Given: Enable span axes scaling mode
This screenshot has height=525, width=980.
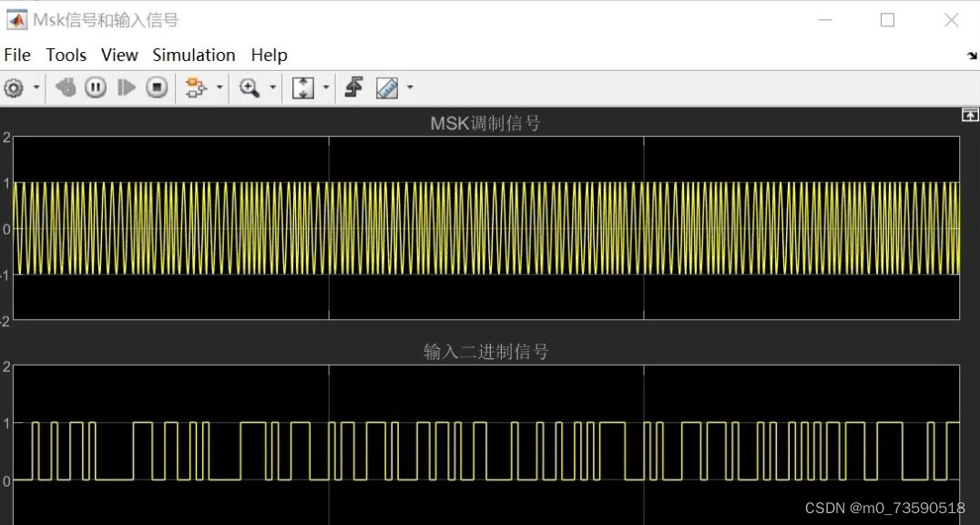Looking at the screenshot, I should [304, 87].
